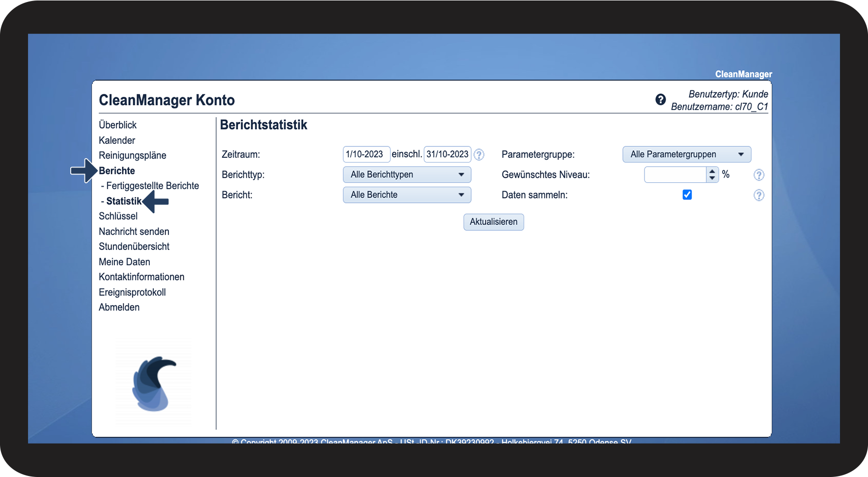
Task: Click the Abmelden link to log out
Action: 119,308
